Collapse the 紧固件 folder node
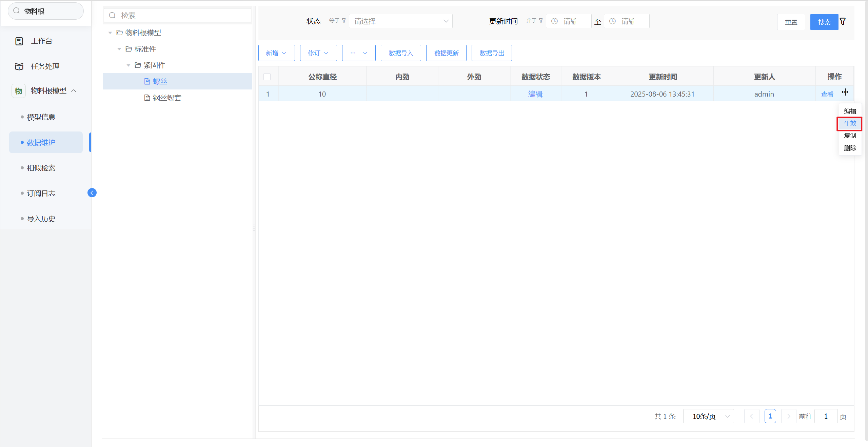 [x=129, y=65]
